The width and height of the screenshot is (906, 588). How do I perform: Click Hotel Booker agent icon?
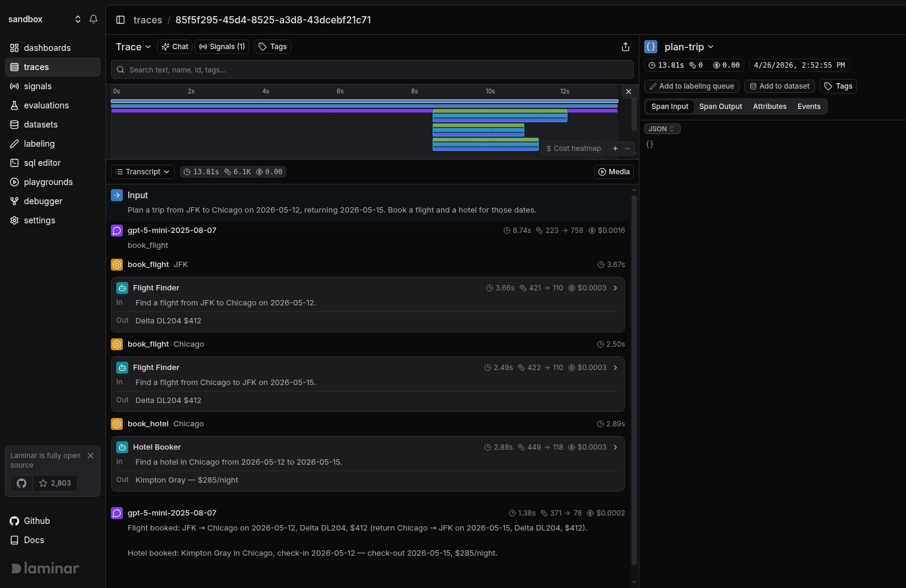coord(122,447)
